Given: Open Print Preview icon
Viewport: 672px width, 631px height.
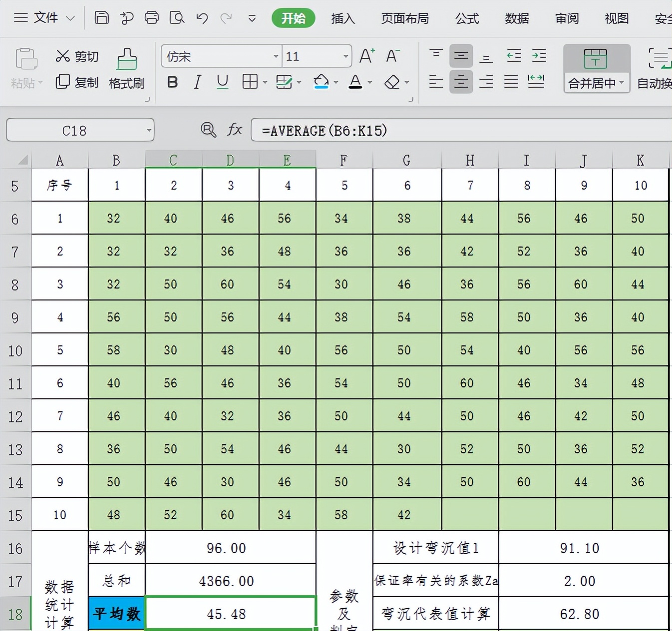Looking at the screenshot, I should [x=177, y=18].
